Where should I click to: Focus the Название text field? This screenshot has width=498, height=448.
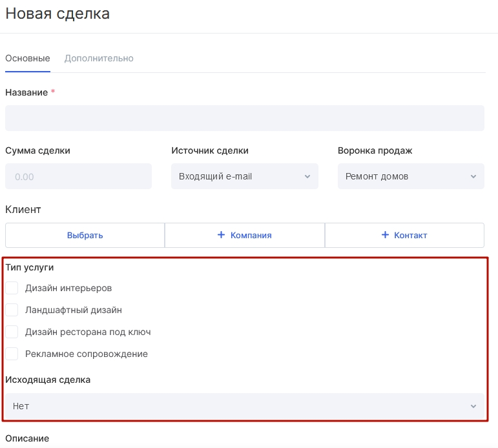pos(245,118)
